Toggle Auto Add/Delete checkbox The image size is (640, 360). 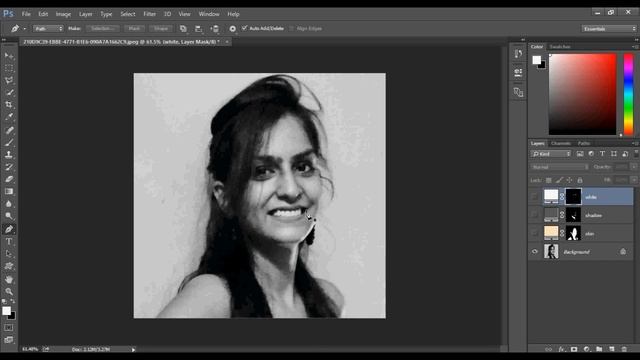click(244, 28)
